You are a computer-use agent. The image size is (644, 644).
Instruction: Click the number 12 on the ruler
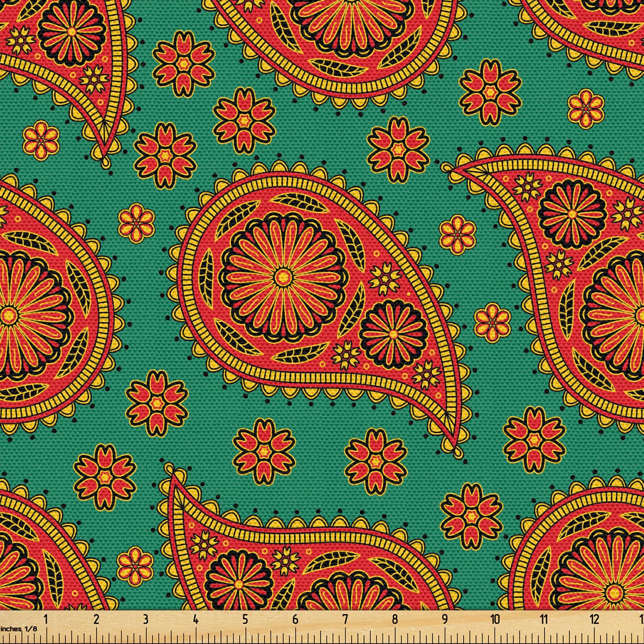tap(595, 620)
